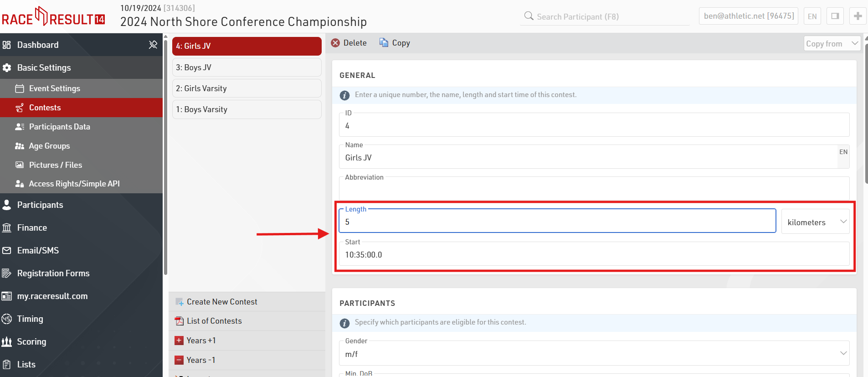868x377 pixels.
Task: Click the red Delete contest icon
Action: pos(336,43)
